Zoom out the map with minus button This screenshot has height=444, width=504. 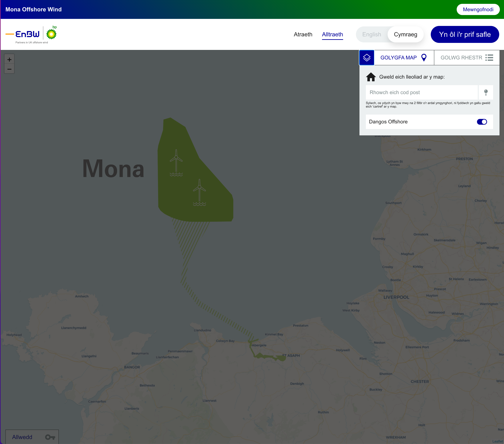[x=9, y=69]
